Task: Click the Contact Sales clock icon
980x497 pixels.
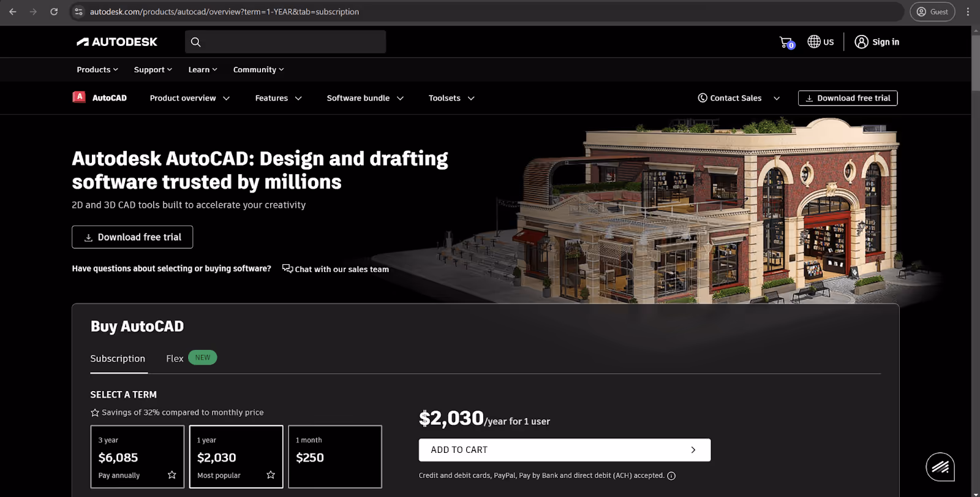Action: [x=703, y=98]
